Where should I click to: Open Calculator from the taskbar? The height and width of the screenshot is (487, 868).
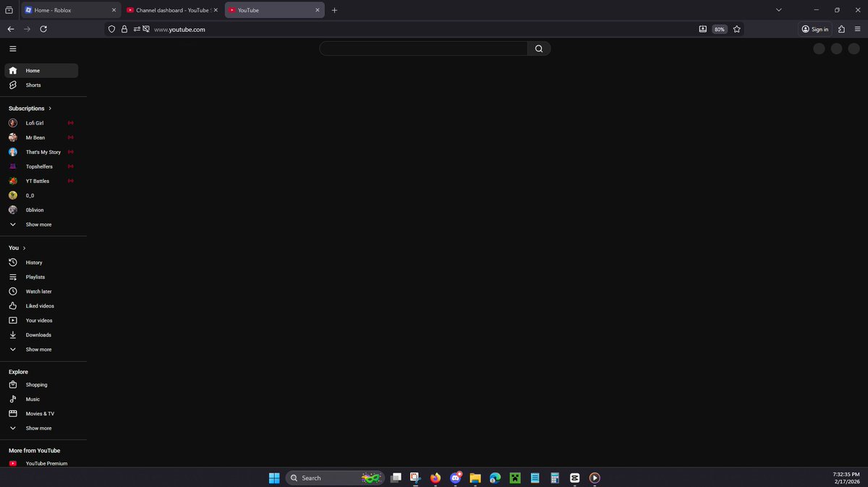(x=555, y=478)
